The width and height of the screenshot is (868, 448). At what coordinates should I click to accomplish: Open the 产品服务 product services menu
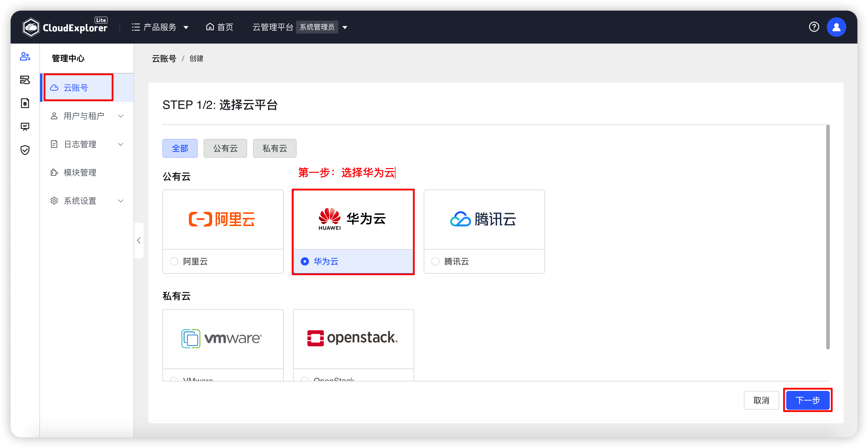(x=160, y=27)
